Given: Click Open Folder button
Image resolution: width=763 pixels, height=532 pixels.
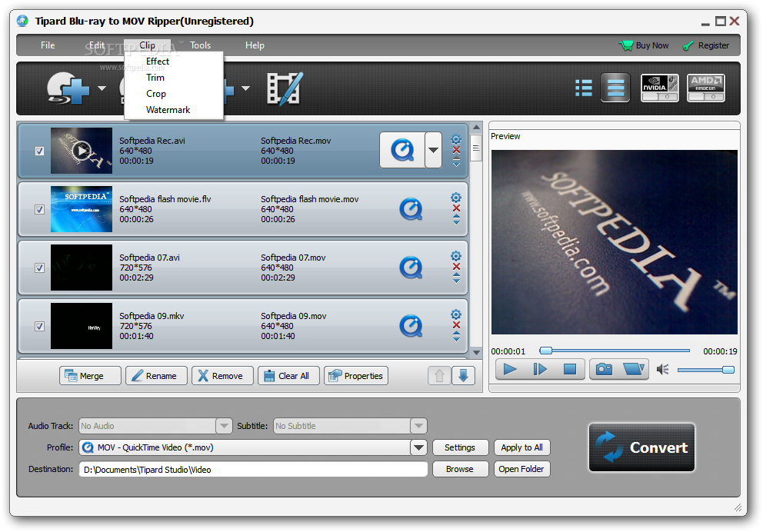Looking at the screenshot, I should [521, 469].
